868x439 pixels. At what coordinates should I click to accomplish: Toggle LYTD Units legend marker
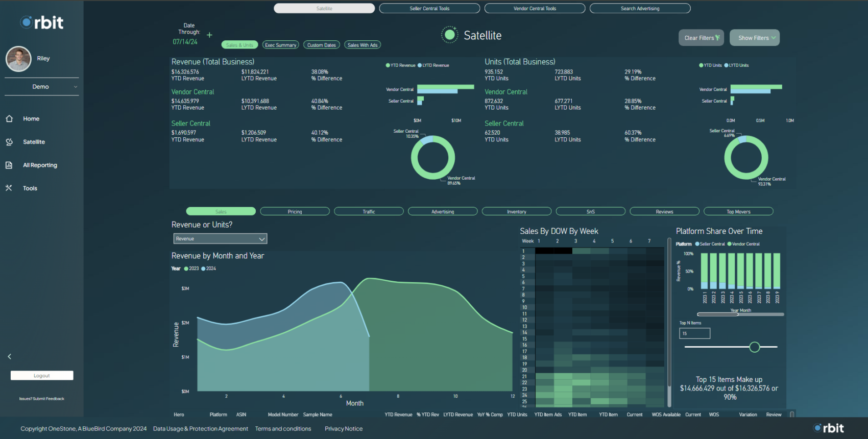coord(736,65)
